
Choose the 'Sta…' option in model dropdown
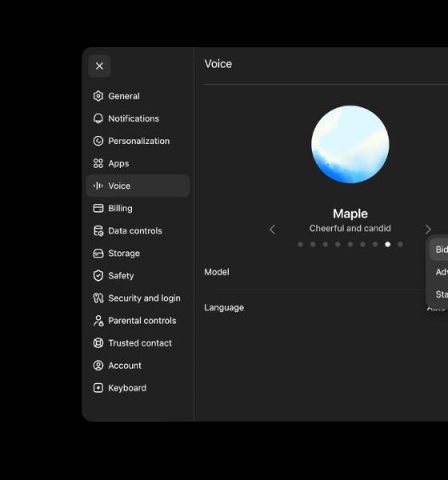pos(439,294)
